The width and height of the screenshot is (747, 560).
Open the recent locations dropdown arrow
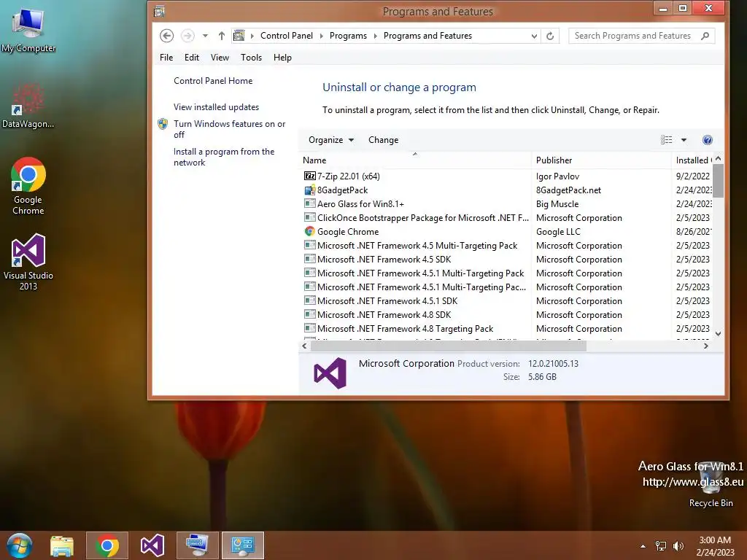point(205,36)
